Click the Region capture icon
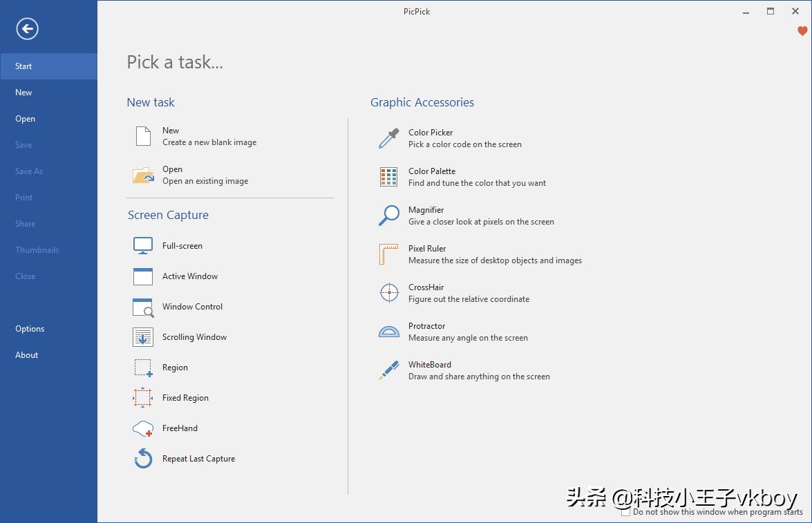This screenshot has width=812, height=523. (x=143, y=368)
